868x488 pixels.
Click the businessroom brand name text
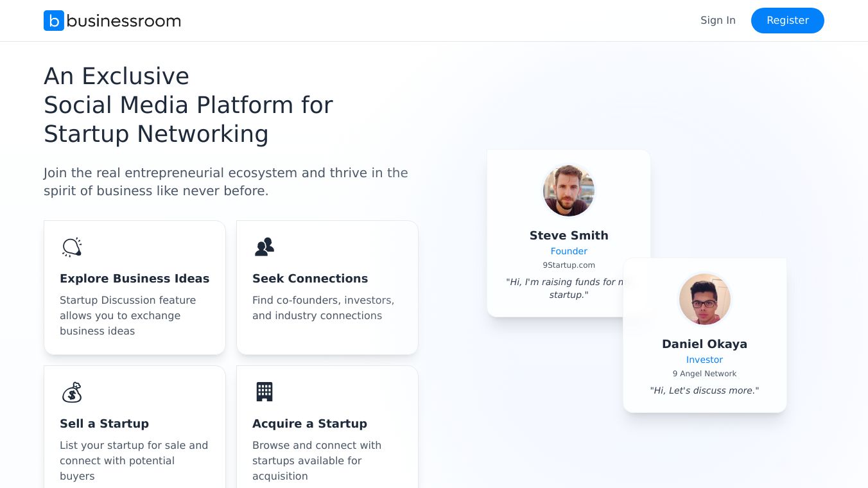[124, 21]
